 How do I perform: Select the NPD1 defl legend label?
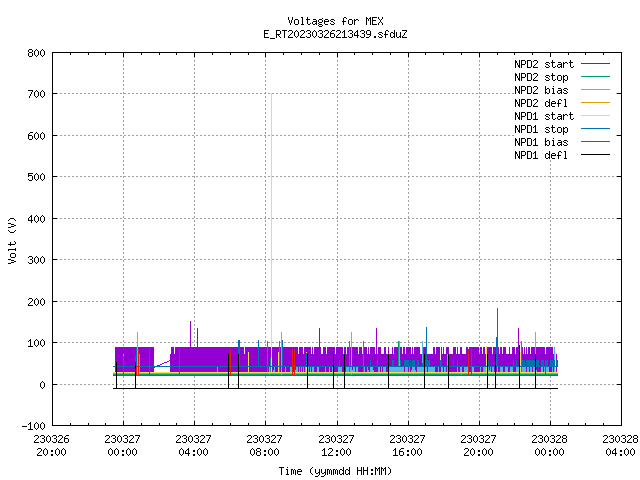click(541, 155)
